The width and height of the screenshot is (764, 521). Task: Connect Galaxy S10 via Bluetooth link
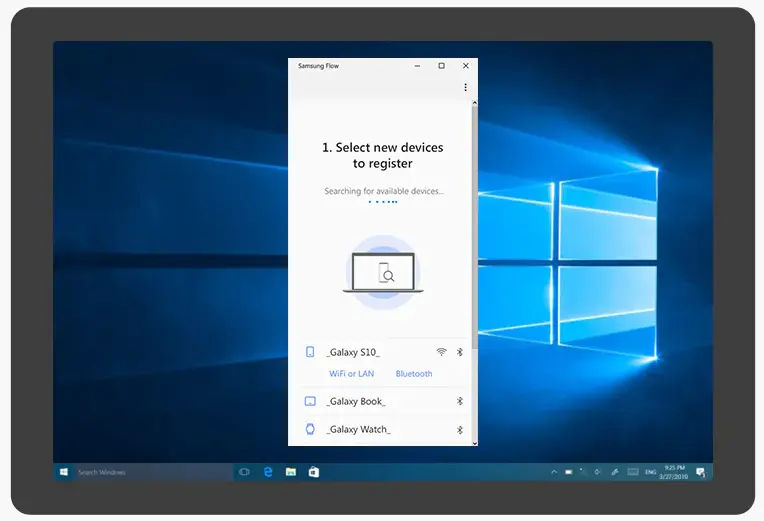click(414, 374)
